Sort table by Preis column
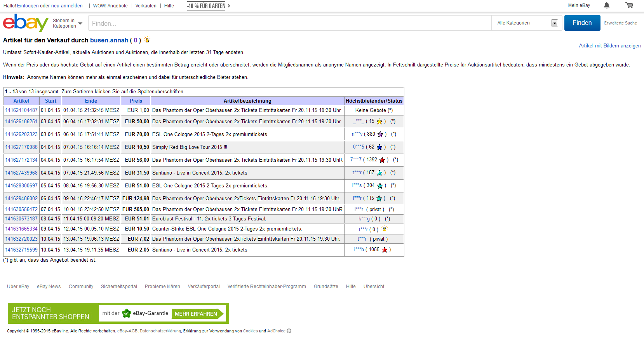 136,101
